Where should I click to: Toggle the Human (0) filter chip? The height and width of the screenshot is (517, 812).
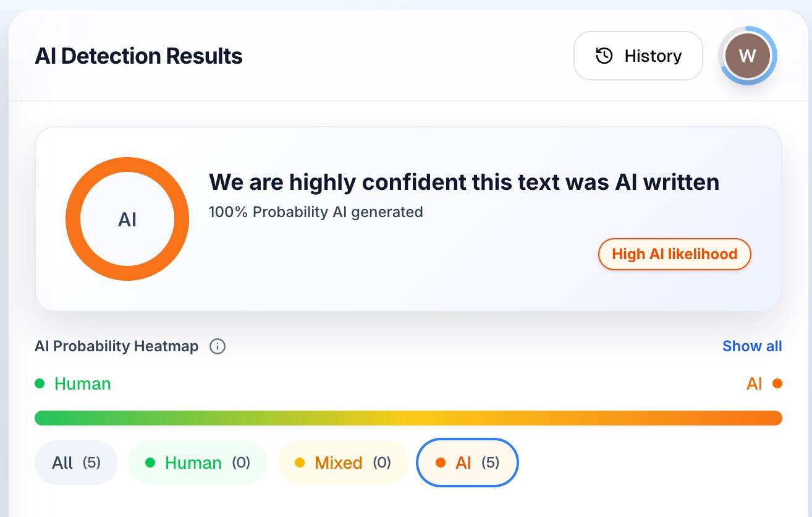click(198, 463)
